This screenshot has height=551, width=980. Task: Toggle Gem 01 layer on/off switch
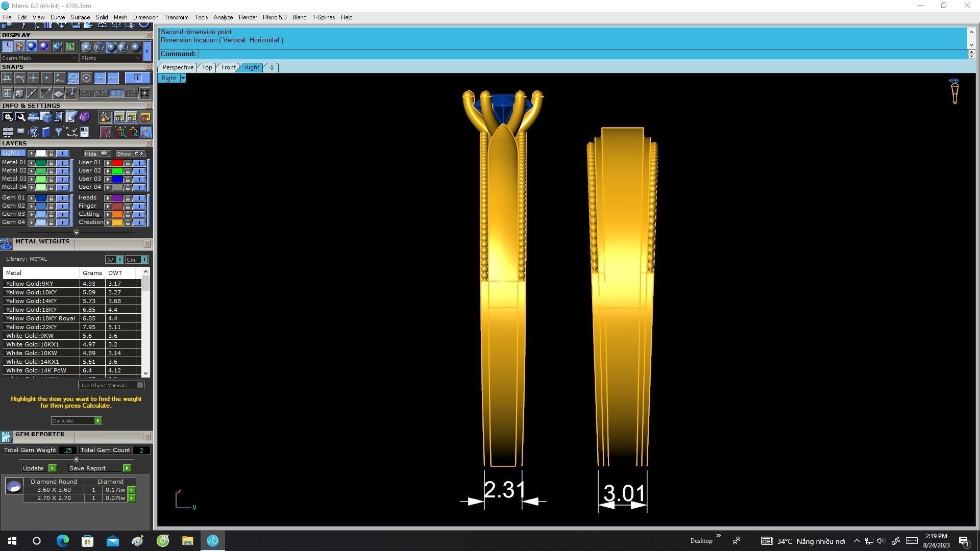click(62, 198)
